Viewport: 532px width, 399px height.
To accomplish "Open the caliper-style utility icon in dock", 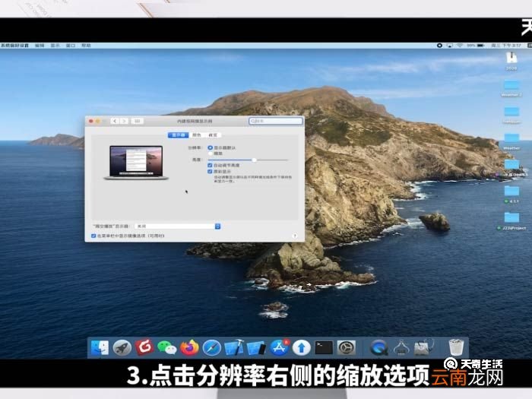I will click(401, 348).
